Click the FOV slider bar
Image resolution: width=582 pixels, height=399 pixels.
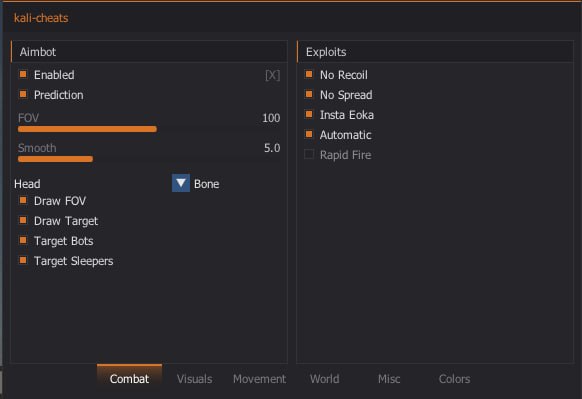tap(149, 129)
